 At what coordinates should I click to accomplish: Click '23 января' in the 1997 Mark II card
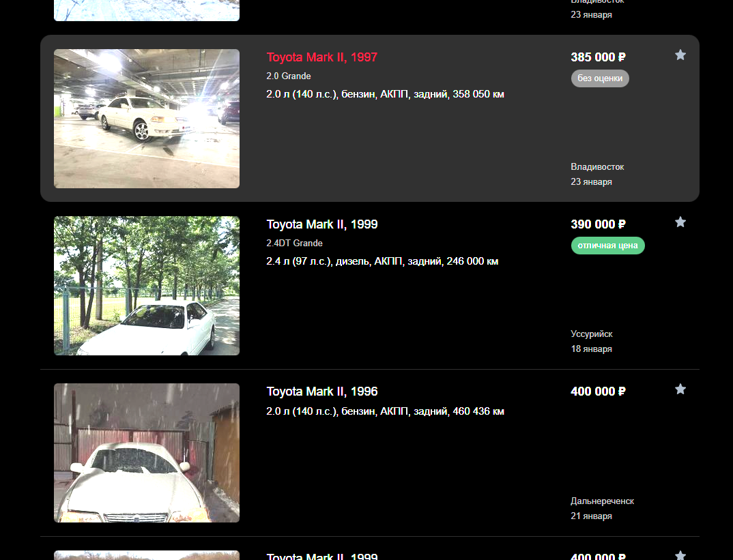pyautogui.click(x=591, y=182)
